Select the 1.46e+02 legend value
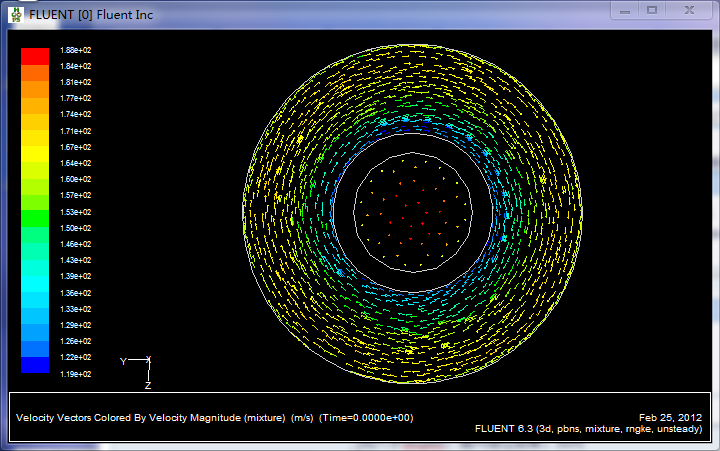720x451 pixels. pyautogui.click(x=76, y=244)
